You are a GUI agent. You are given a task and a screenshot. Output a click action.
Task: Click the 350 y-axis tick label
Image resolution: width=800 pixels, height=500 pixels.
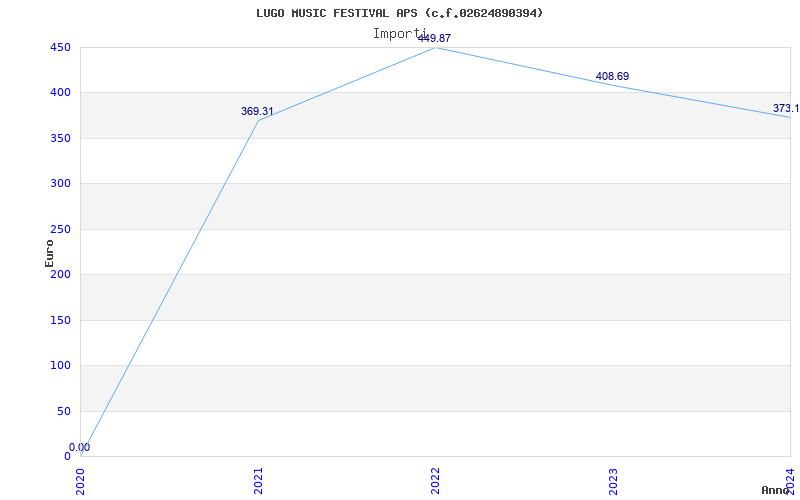(x=59, y=138)
